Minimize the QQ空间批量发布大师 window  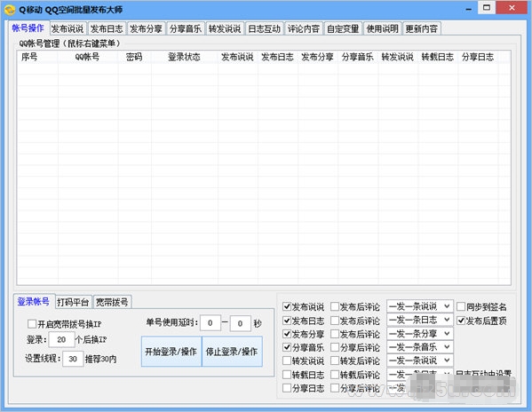pos(469,8)
